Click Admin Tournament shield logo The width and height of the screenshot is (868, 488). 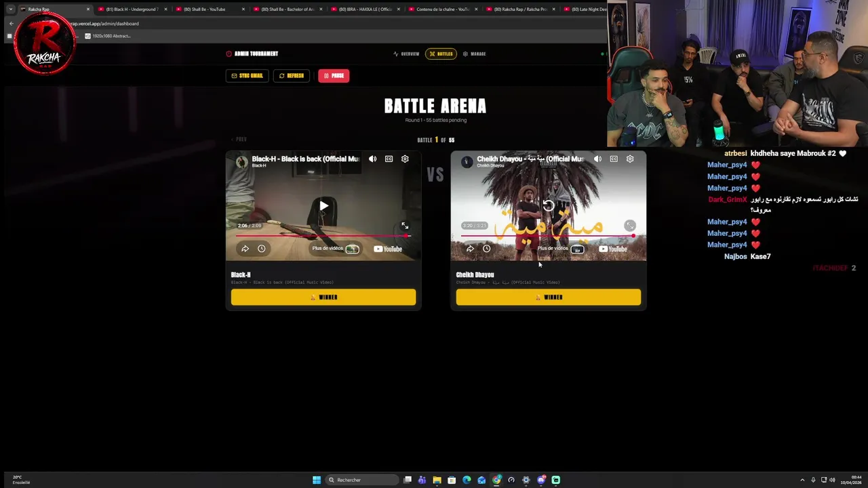229,54
